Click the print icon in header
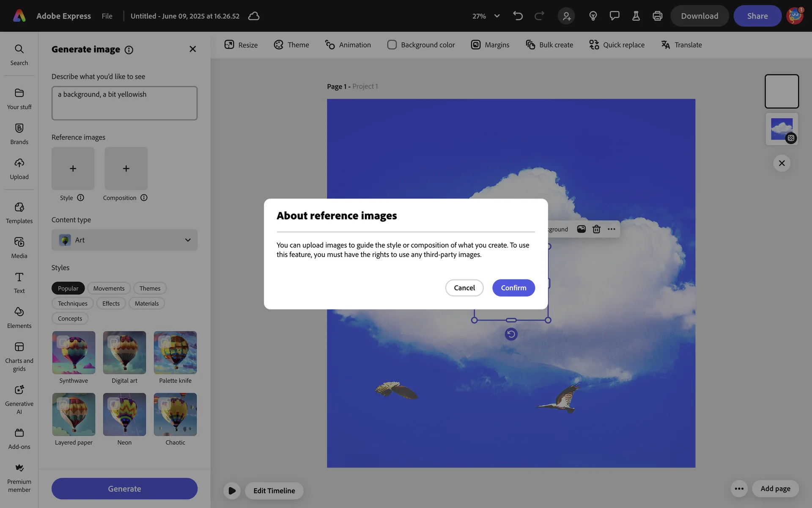Viewport: 812px width, 508px height. [657, 16]
